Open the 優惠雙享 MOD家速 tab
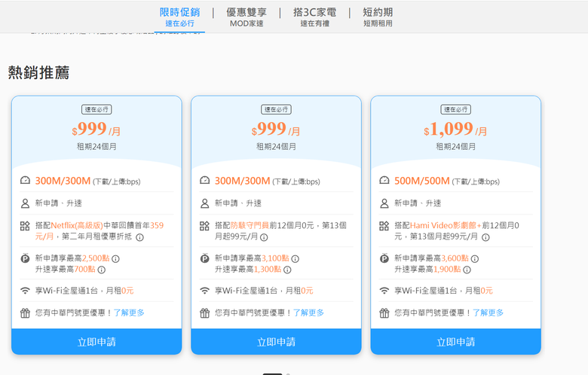 click(x=247, y=17)
